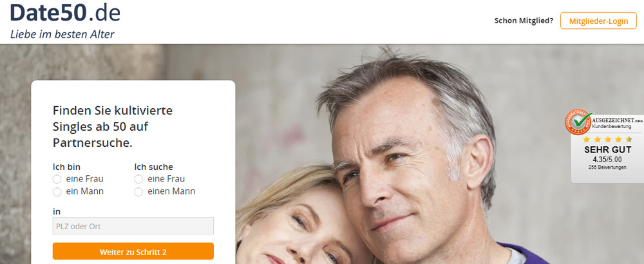
Task: Click the 'einen Mann' label text
Action: click(171, 191)
